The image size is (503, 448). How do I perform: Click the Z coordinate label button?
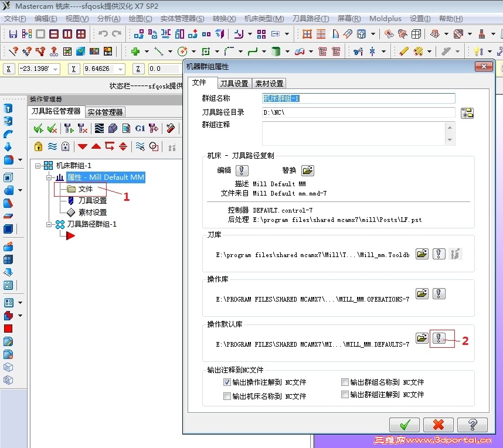(138, 69)
